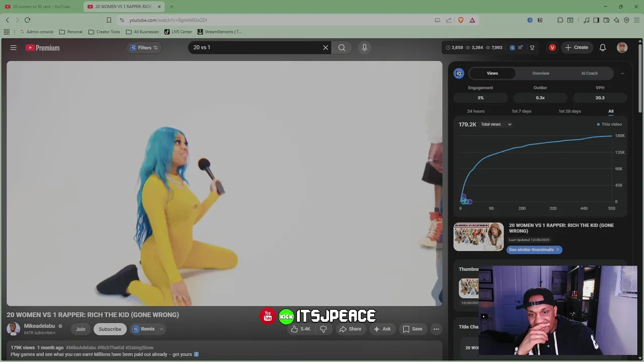Open more actions three-dot menu
This screenshot has width=644, height=362.
click(x=436, y=329)
